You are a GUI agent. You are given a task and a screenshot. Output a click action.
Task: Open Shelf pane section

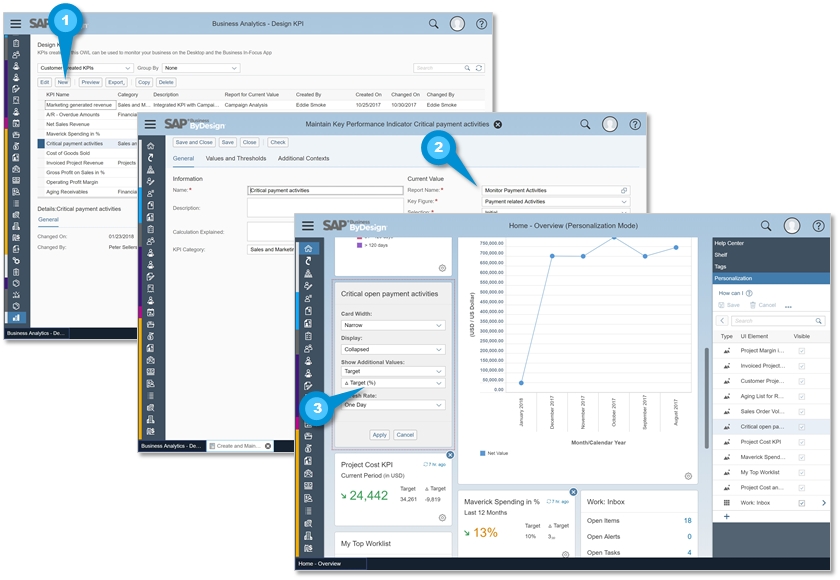point(771,255)
